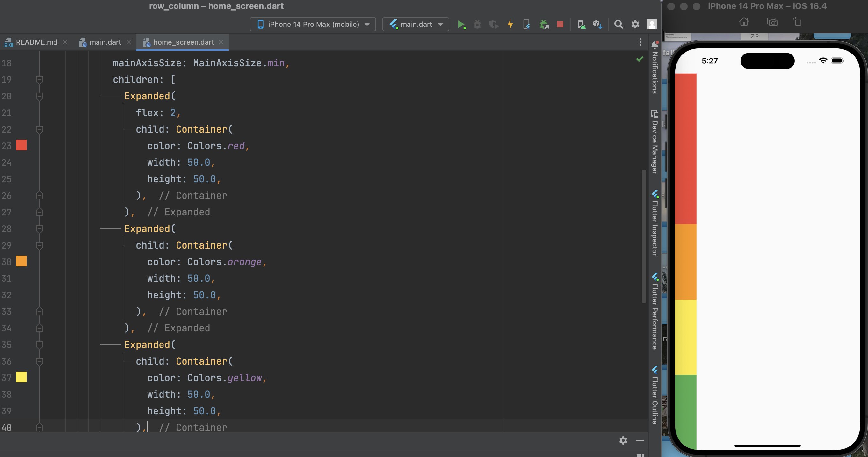Click the Debug bug icon
The width and height of the screenshot is (868, 457).
tap(477, 25)
